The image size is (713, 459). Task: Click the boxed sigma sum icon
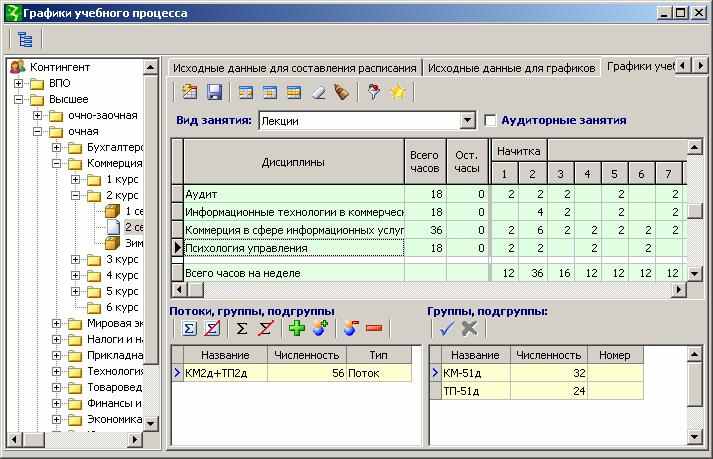188,328
